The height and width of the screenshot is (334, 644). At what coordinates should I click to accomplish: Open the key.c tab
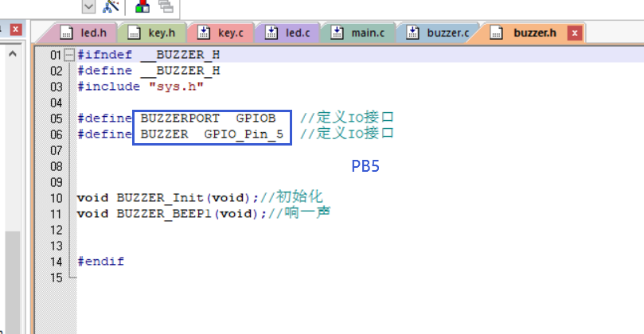click(221, 33)
